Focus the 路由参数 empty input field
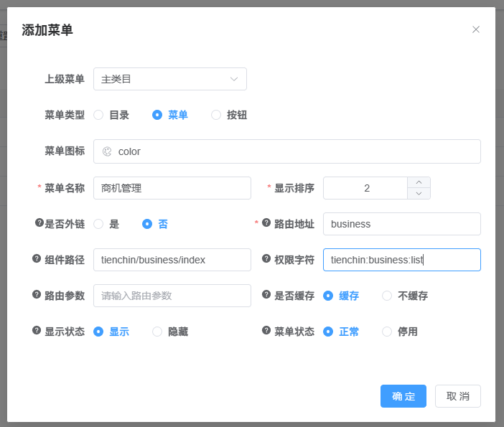Image resolution: width=504 pixels, height=427 pixels. (x=172, y=296)
